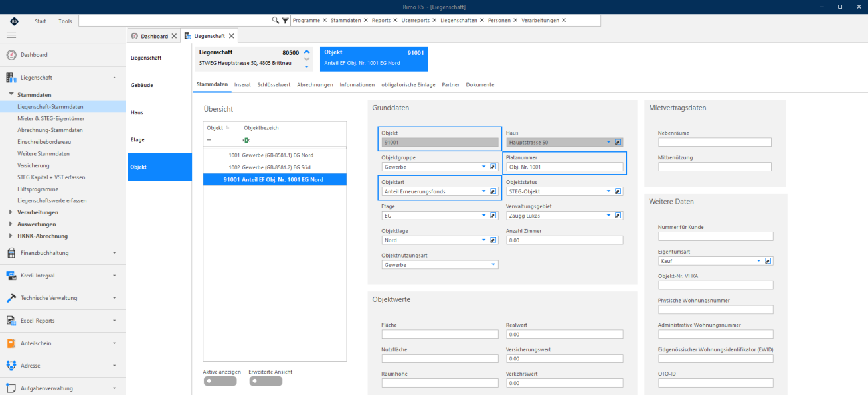Click the Technische Verwaltung hammer icon
Viewport: 868px width, 395px height.
pyautogui.click(x=11, y=298)
